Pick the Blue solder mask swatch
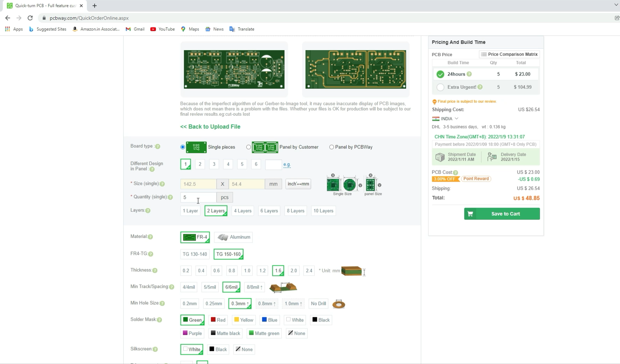This screenshot has height=364, width=620. pyautogui.click(x=270, y=320)
